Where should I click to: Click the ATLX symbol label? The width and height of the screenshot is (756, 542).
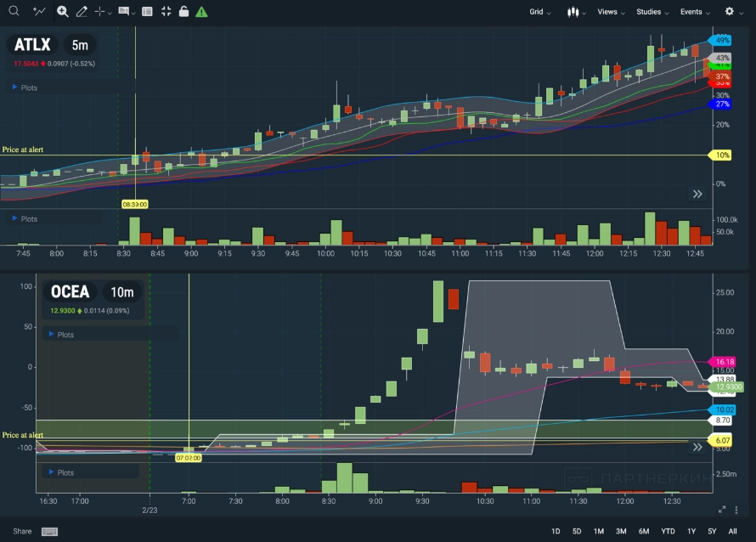point(32,45)
